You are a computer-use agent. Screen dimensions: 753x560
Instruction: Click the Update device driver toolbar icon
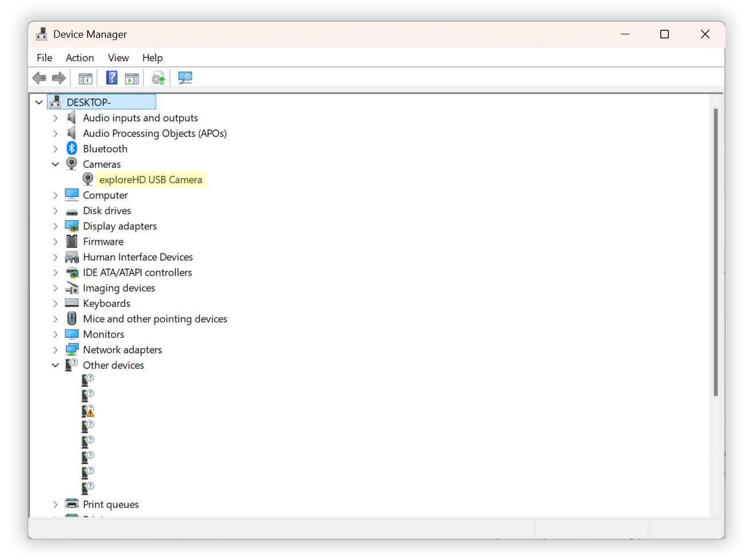[159, 78]
